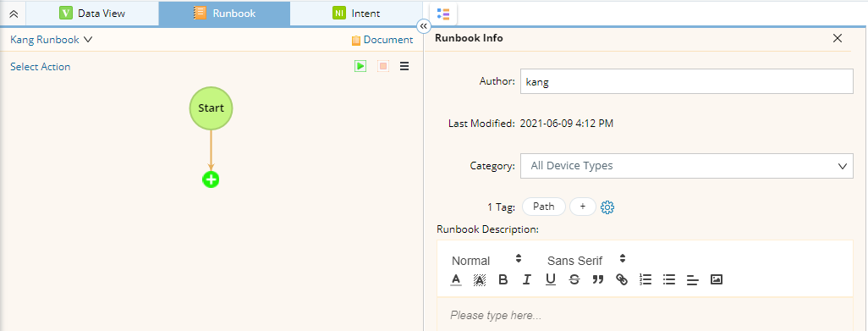The height and width of the screenshot is (331, 868).
Task: Open the Sans Serif font picker
Action: (x=586, y=260)
